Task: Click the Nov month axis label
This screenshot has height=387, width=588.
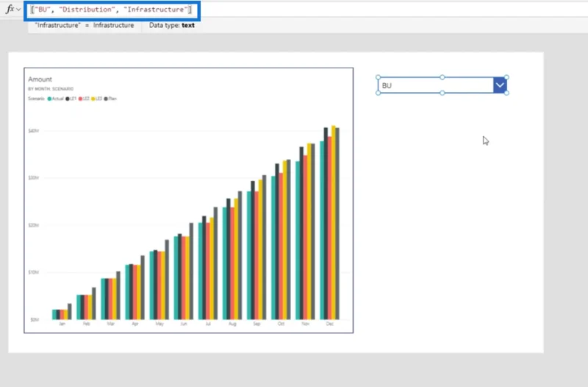Action: click(x=305, y=324)
